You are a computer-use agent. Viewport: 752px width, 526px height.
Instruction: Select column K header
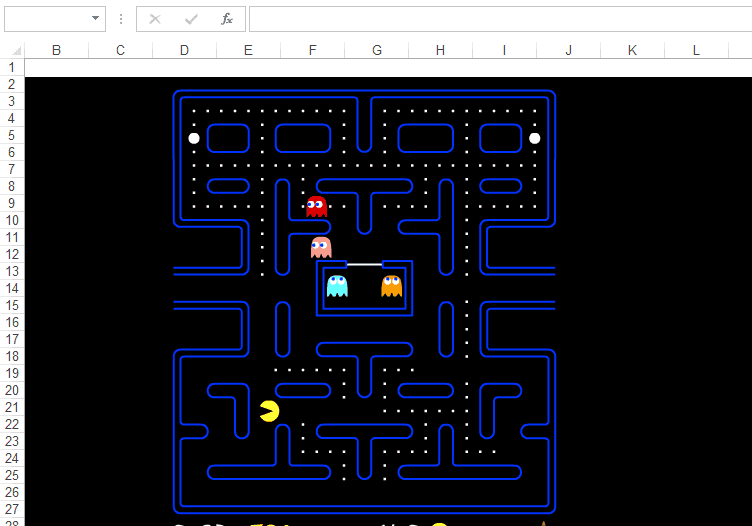coord(633,50)
